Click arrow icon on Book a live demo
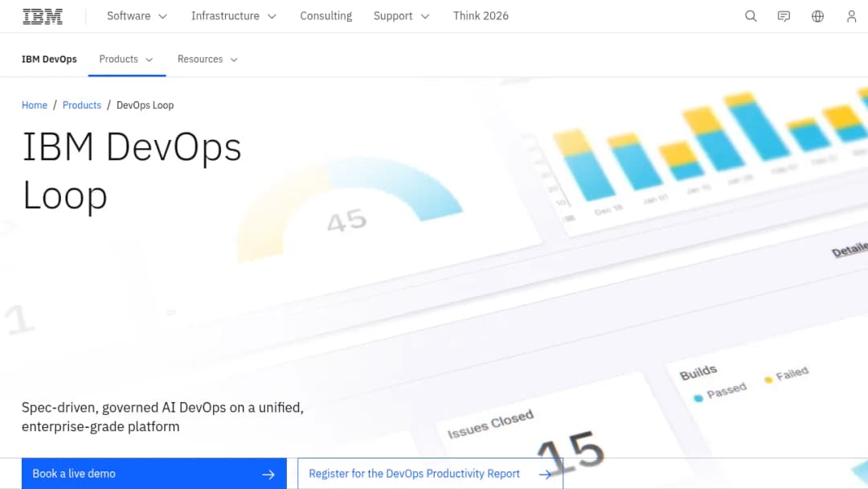The image size is (868, 489). pos(268,474)
